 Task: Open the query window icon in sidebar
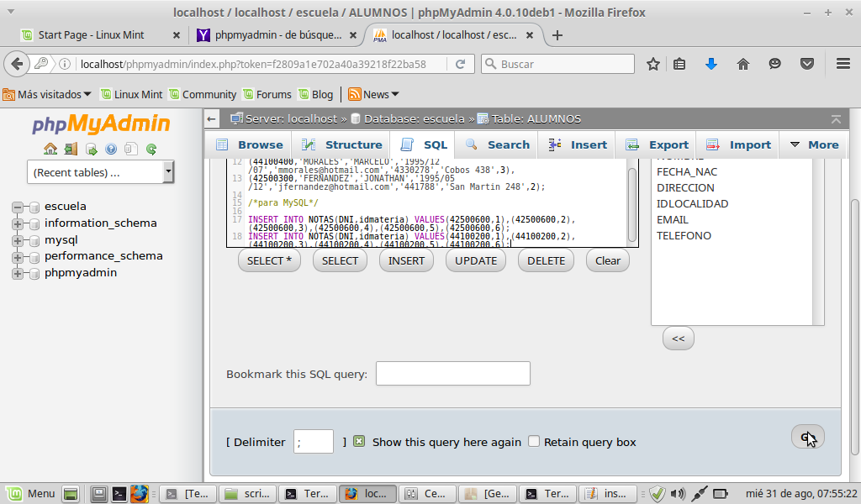[91, 150]
